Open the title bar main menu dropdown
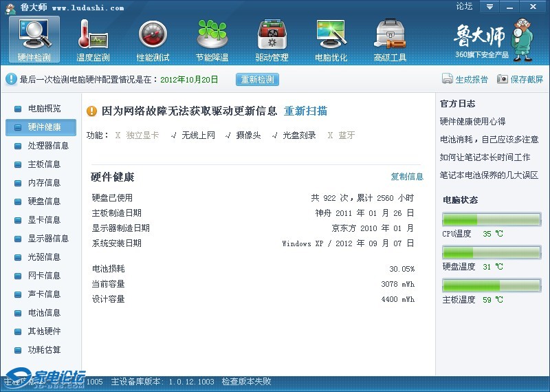 pos(489,7)
